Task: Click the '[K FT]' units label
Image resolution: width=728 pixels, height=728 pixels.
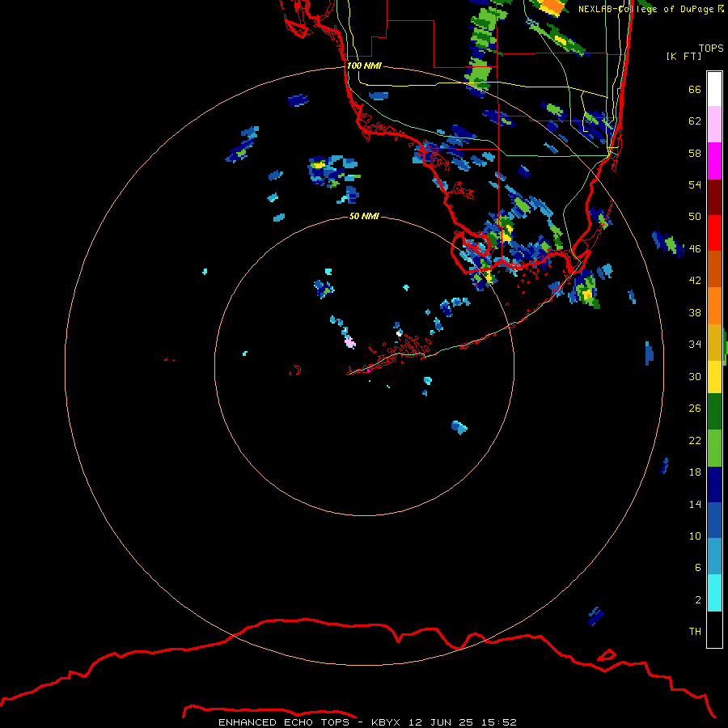Action: (x=684, y=56)
